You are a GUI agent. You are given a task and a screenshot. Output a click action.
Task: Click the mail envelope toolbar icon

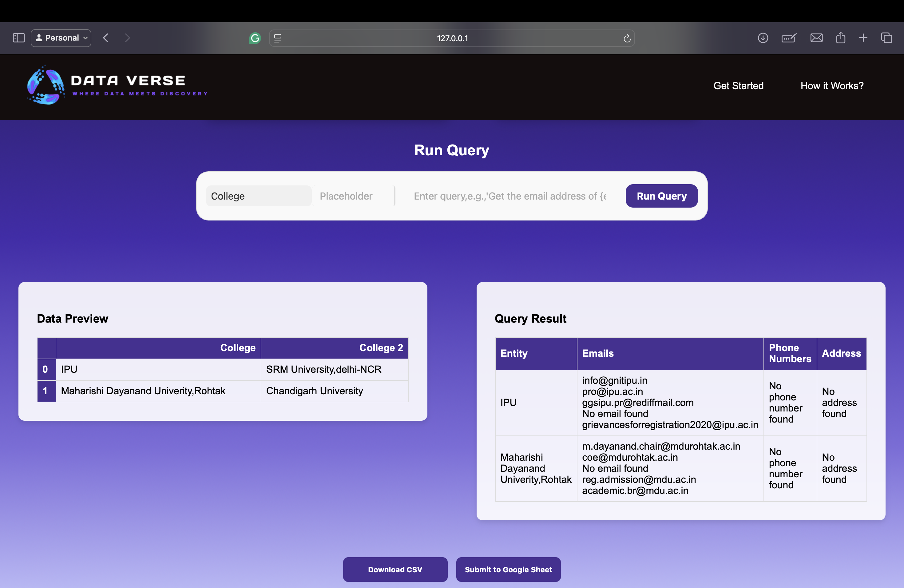pos(816,38)
